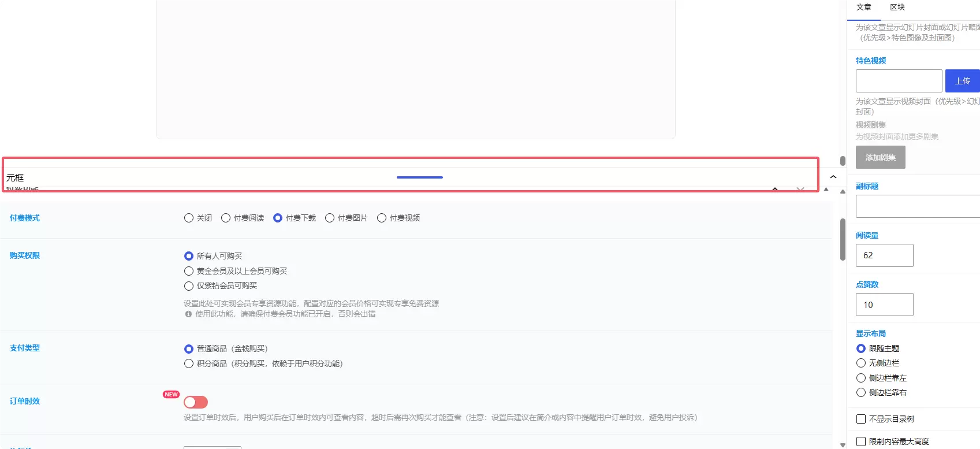Collapse the 元框 meta boxes panel chevron
This screenshot has height=449, width=980.
[833, 177]
